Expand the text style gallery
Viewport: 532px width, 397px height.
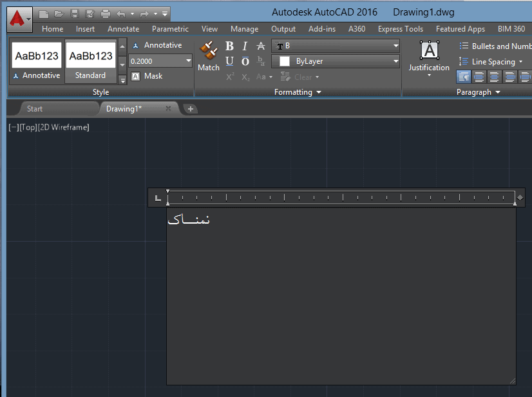pos(123,80)
